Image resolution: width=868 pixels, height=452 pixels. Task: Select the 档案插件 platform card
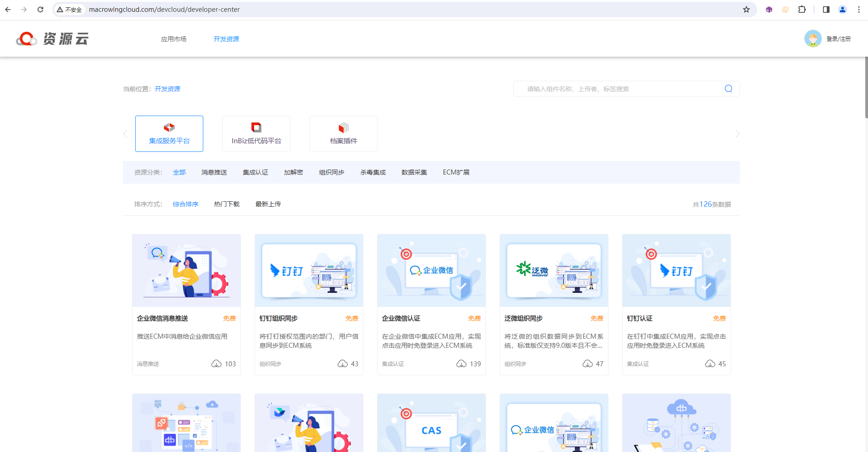[x=343, y=134]
